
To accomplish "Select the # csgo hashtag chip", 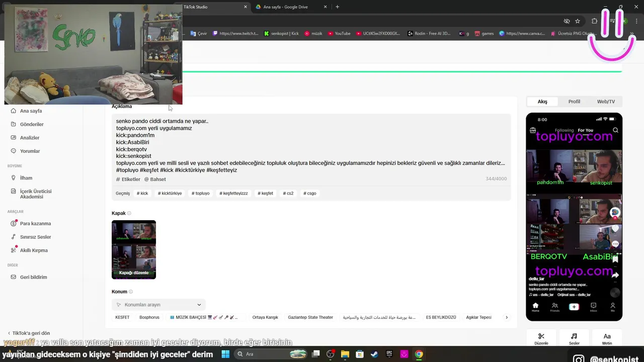I will point(310,194).
